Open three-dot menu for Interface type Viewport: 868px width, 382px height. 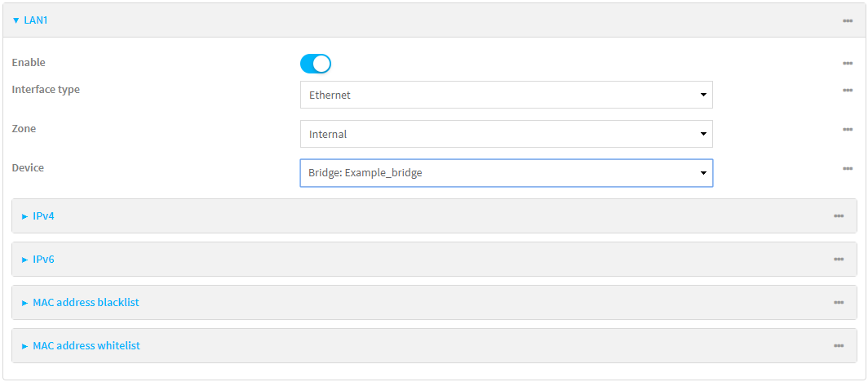[848, 90]
